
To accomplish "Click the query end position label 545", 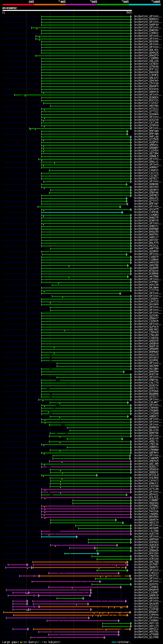I will pyautogui.click(x=129, y=12).
